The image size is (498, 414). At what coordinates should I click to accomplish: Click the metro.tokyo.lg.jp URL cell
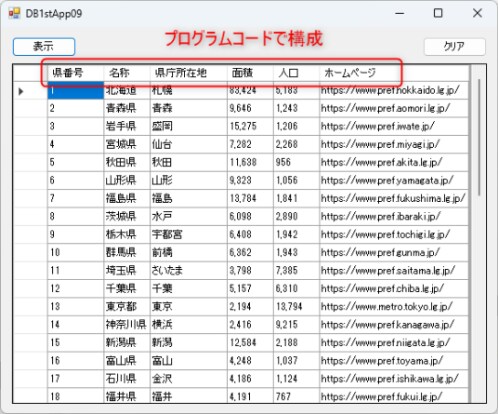pyautogui.click(x=394, y=306)
